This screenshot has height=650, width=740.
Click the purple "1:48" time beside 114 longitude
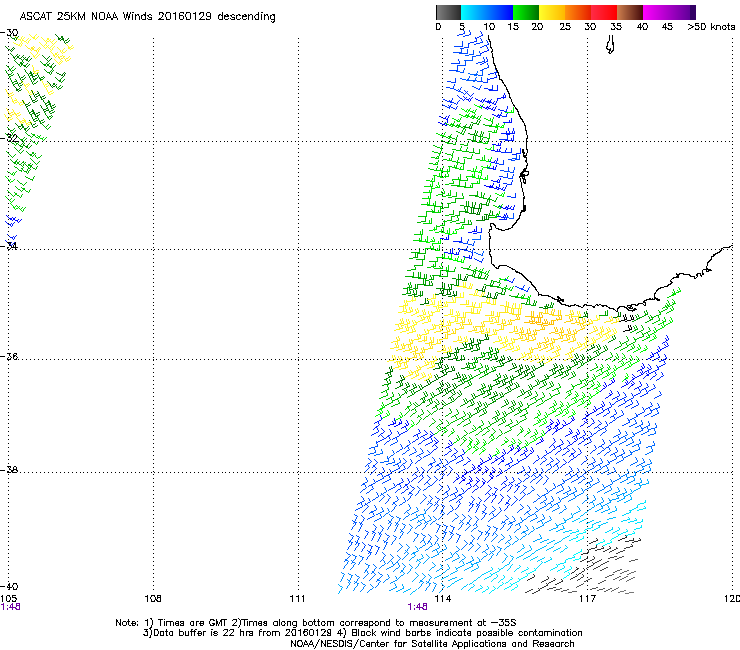click(x=418, y=607)
